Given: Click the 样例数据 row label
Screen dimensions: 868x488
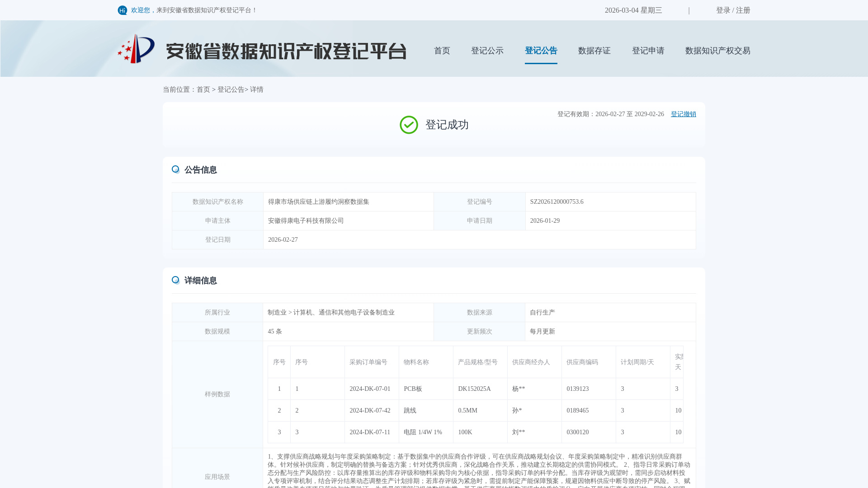Looking at the screenshot, I should pos(217,394).
